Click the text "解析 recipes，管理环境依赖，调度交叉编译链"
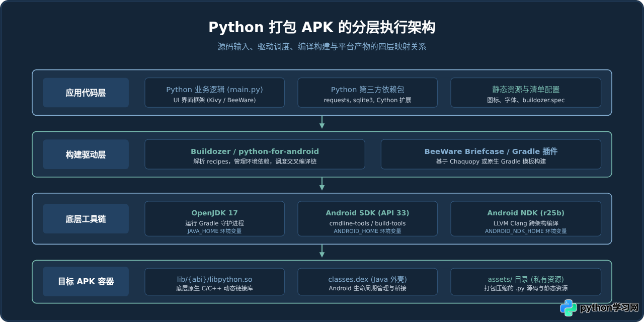The height and width of the screenshot is (322, 644). coord(255,162)
